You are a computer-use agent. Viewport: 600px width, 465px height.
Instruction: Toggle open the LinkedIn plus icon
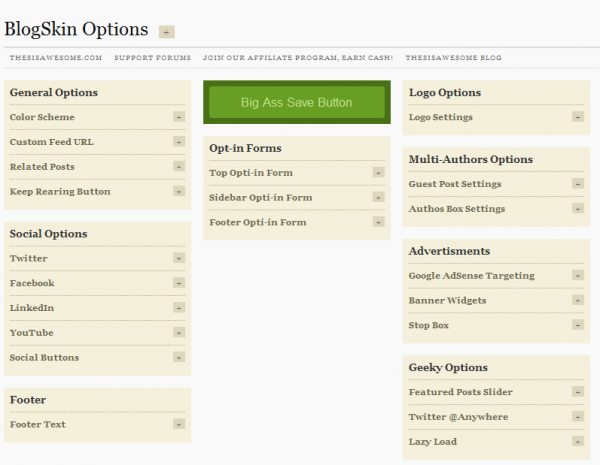[179, 308]
